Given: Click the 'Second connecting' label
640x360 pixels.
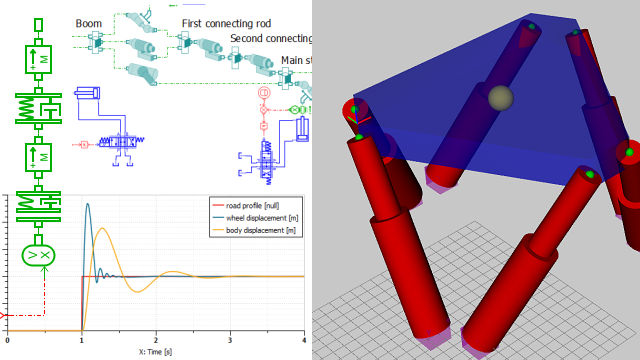Looking at the screenshot, I should click(271, 38).
